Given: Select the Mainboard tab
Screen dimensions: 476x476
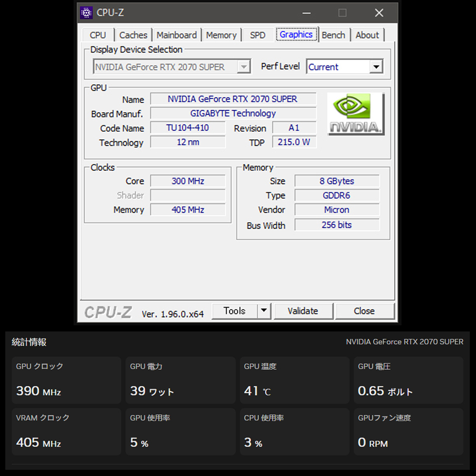Looking at the screenshot, I should [176, 35].
